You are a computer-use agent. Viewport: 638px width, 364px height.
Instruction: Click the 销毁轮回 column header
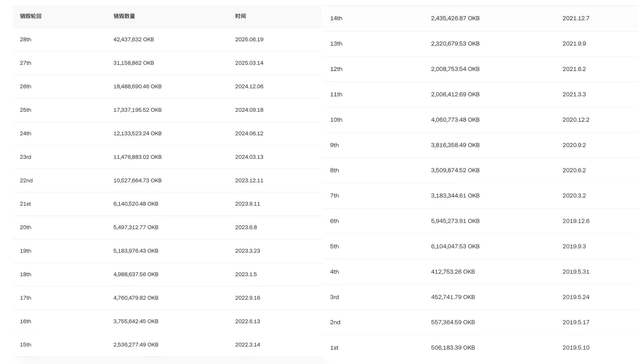[31, 16]
